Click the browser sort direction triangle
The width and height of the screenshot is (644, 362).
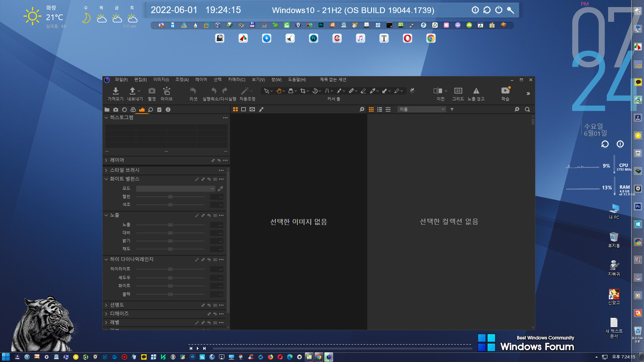coord(452,109)
